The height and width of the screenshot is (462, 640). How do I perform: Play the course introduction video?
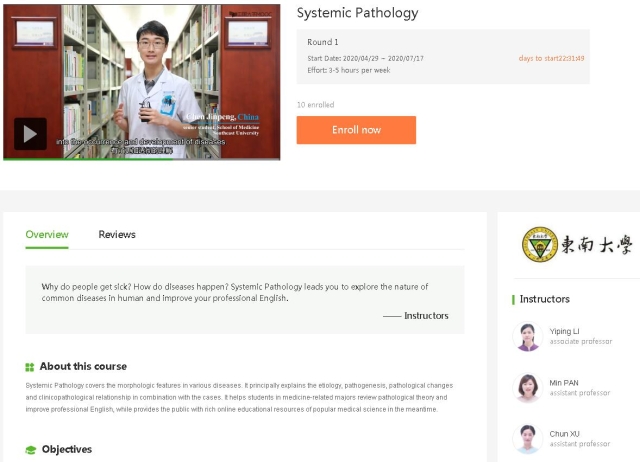tap(30, 133)
